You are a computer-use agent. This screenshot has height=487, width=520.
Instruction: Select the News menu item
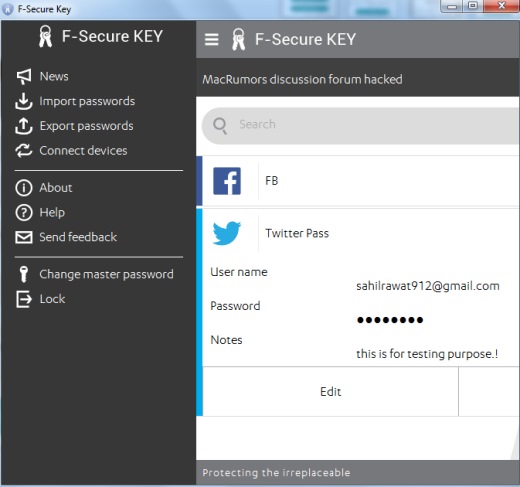54,76
